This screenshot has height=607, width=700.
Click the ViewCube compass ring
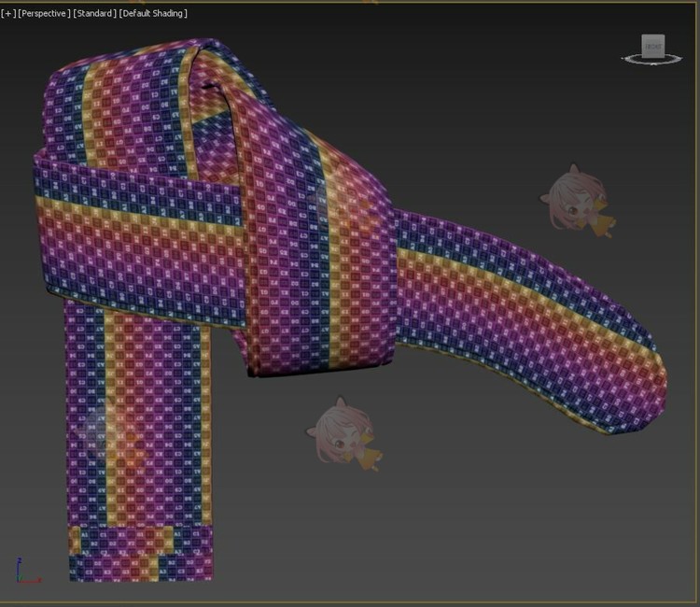(651, 60)
